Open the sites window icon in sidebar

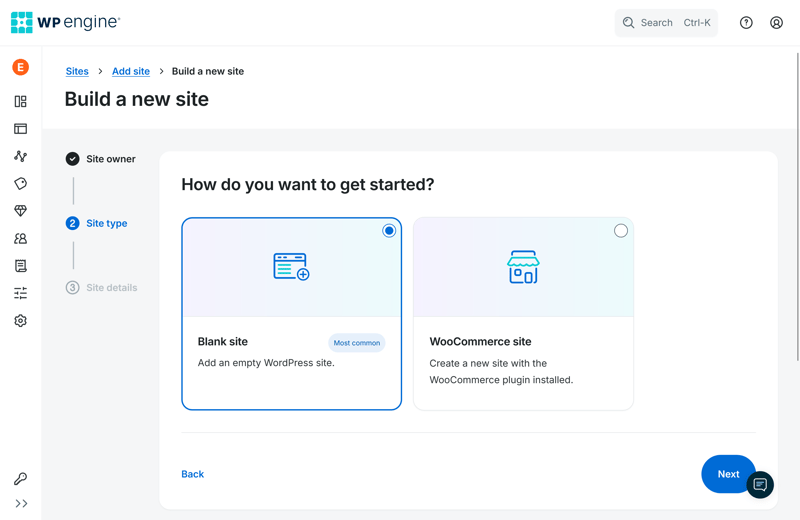pos(20,129)
